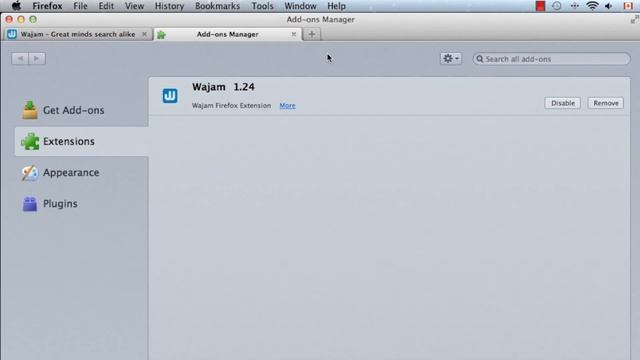Click the Wajam Firefox Extension description
Viewport: 640px width, 360px height.
click(231, 106)
